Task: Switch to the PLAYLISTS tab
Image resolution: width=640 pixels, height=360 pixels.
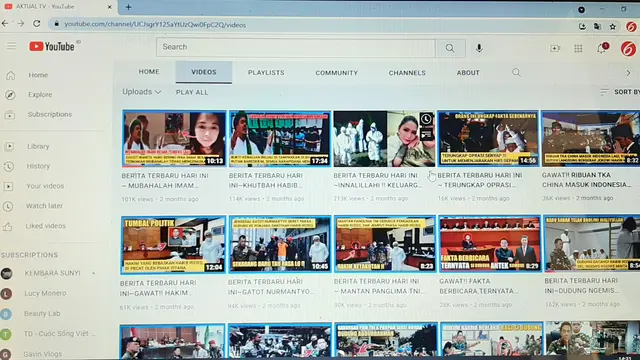Action: pos(266,73)
